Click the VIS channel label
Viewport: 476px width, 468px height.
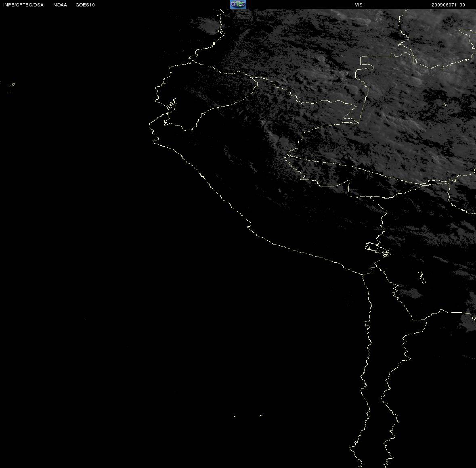(x=359, y=5)
